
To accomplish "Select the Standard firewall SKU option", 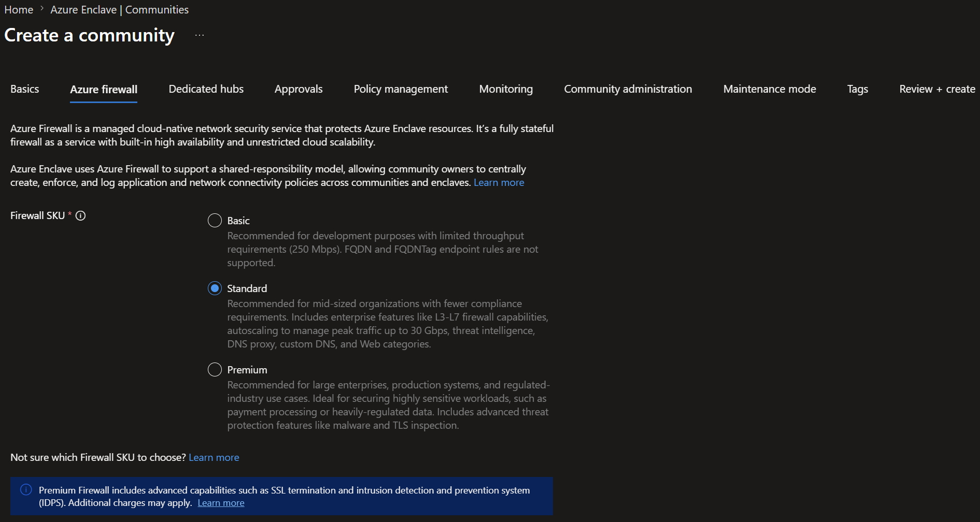I will (x=215, y=288).
